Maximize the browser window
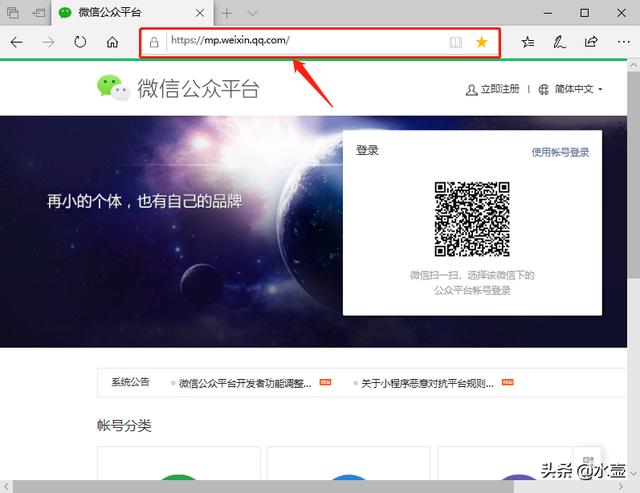 coord(584,13)
